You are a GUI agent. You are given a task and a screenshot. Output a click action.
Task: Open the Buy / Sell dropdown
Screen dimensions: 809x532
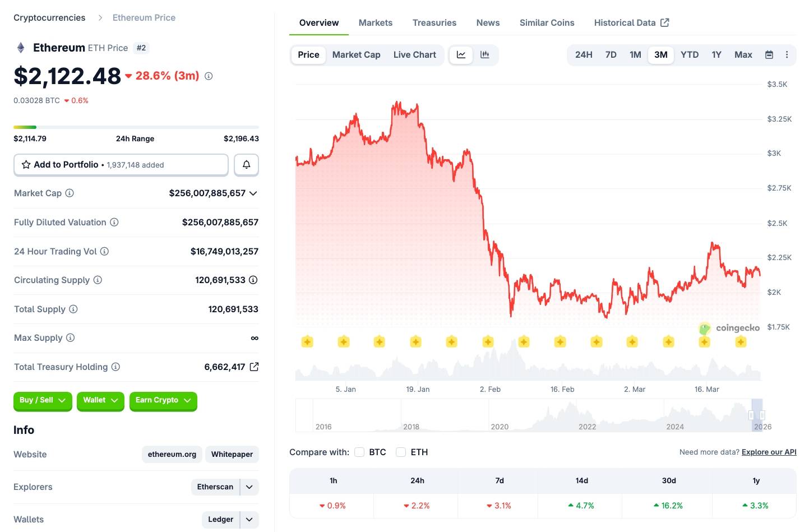43,400
